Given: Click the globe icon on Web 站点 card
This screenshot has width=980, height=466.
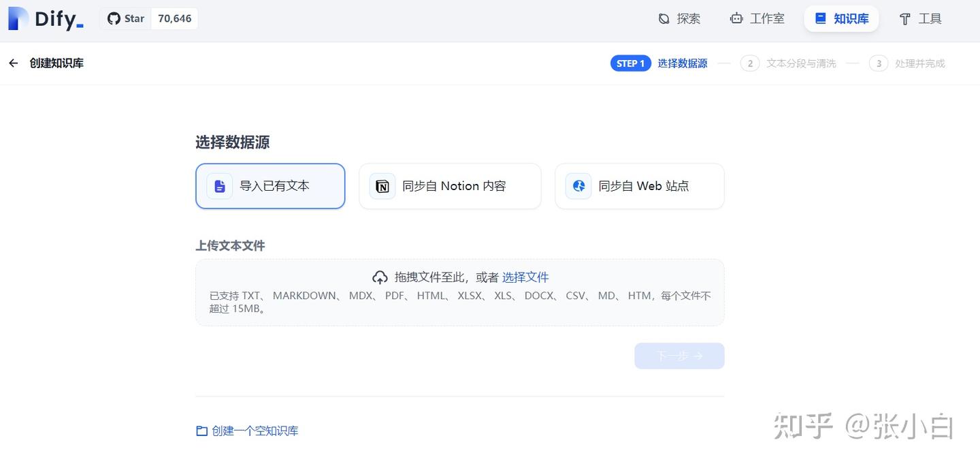Looking at the screenshot, I should pos(578,185).
